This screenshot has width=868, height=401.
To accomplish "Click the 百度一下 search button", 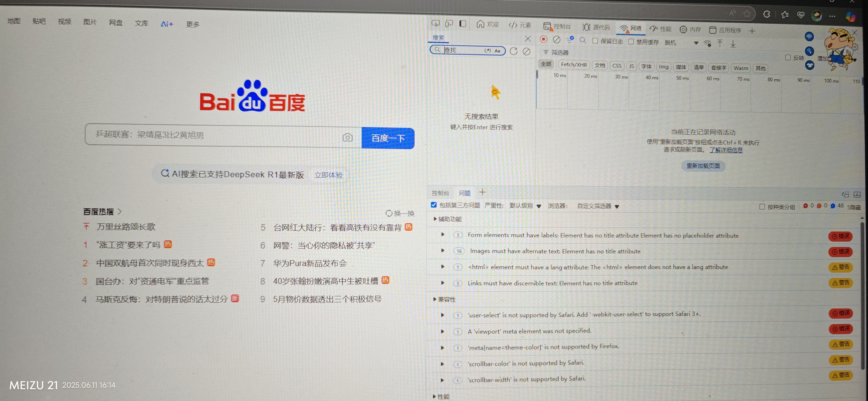I will click(388, 138).
